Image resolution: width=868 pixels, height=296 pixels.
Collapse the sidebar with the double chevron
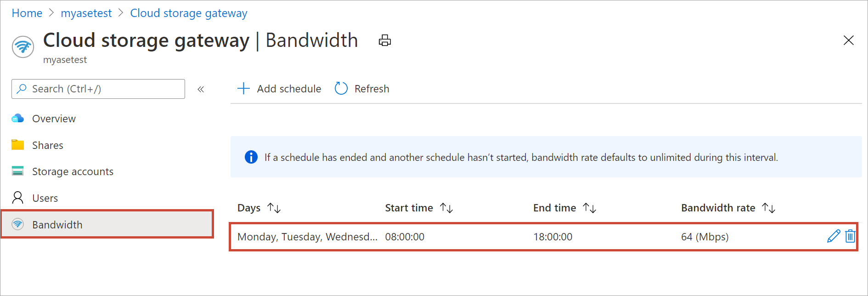pos(201,89)
